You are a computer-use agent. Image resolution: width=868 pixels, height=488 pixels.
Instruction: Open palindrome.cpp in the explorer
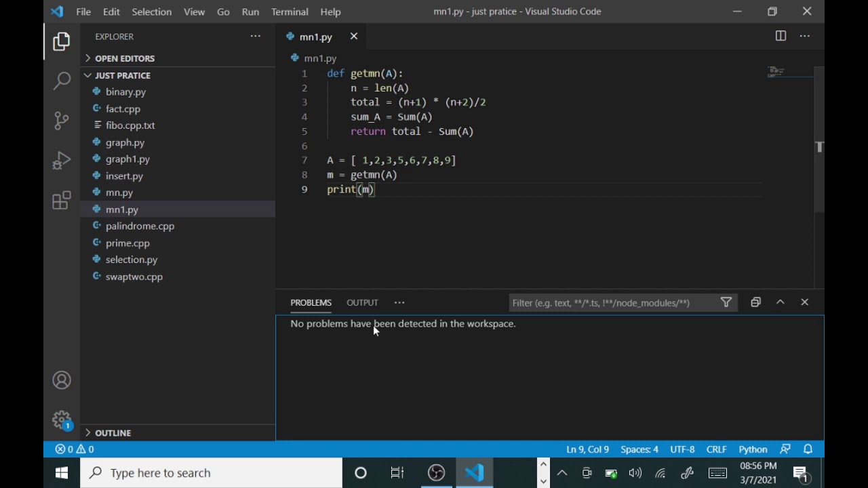tap(140, 226)
